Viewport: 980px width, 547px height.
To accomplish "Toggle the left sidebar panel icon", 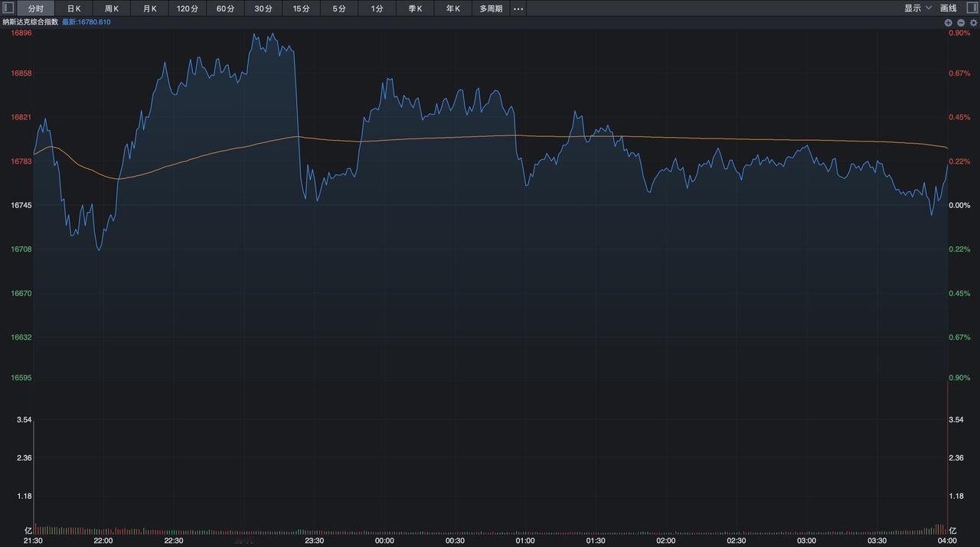I will pos(8,8).
